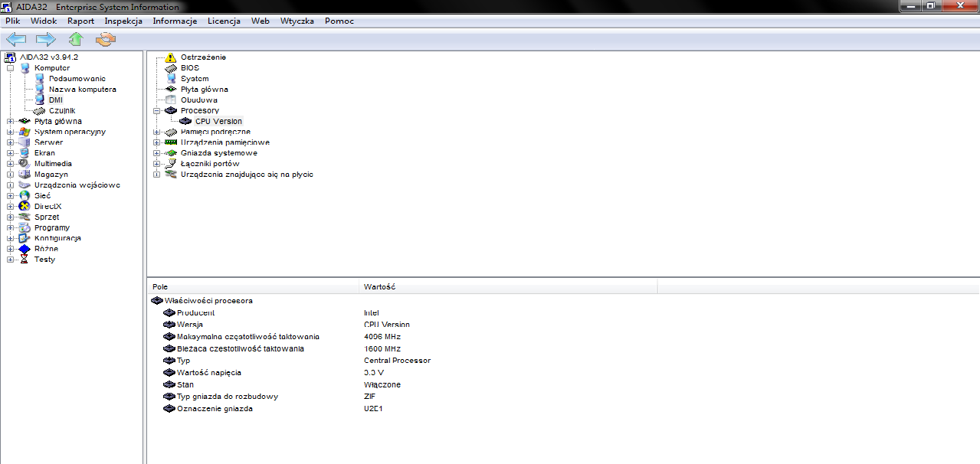980x464 pixels.
Task: Click Właściwości procesora group header
Action: point(208,301)
